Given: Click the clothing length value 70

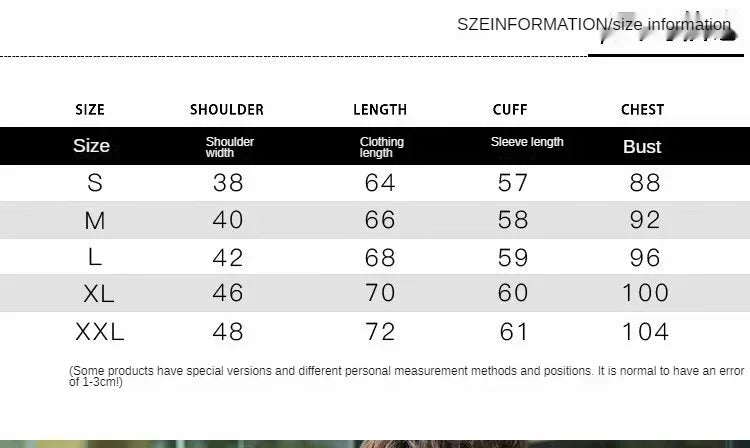Looking at the screenshot, I should [x=380, y=293].
